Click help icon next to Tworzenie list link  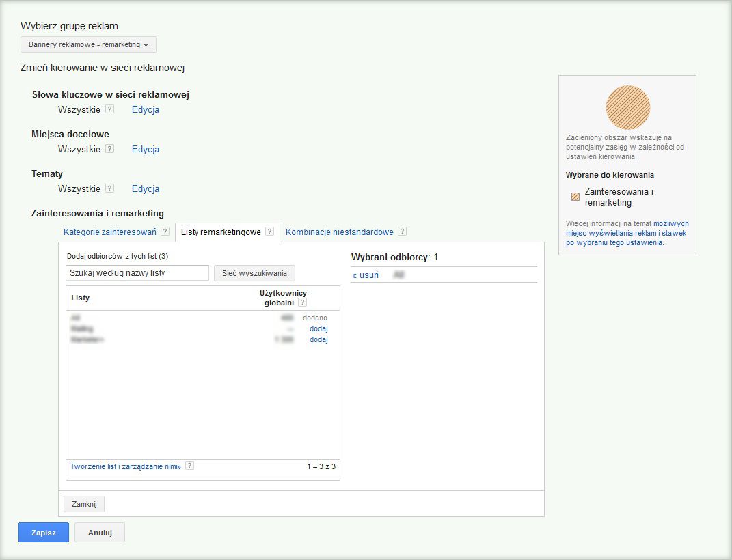point(189,466)
